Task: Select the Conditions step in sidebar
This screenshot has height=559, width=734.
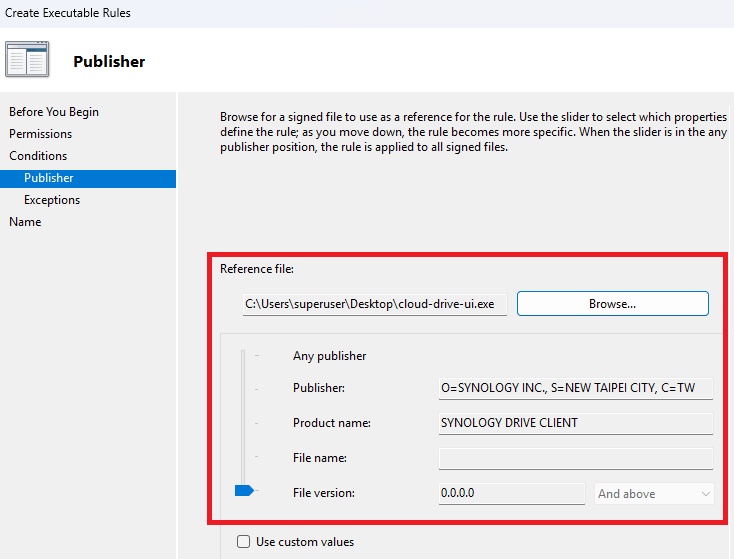Action: click(38, 156)
